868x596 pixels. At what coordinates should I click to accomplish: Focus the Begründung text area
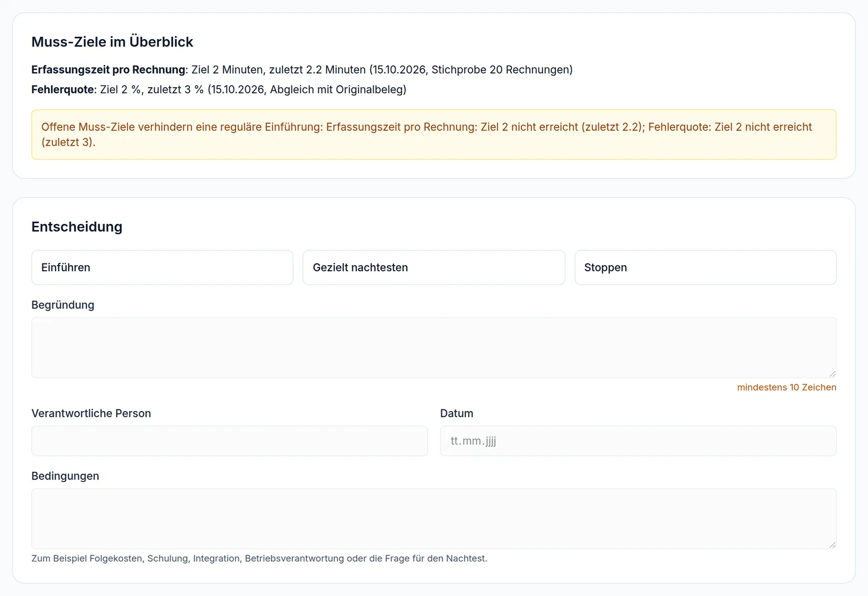click(x=434, y=348)
